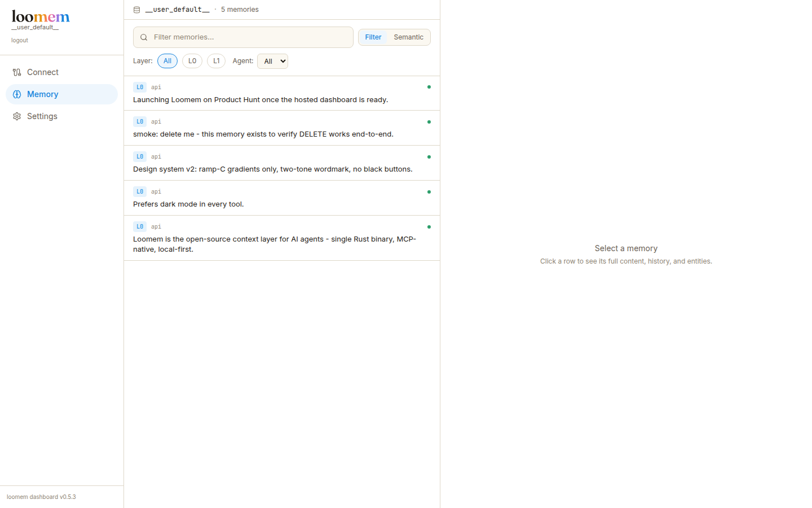Click the Select a memory heading
Viewport: 812px width, 508px height.
click(x=626, y=248)
